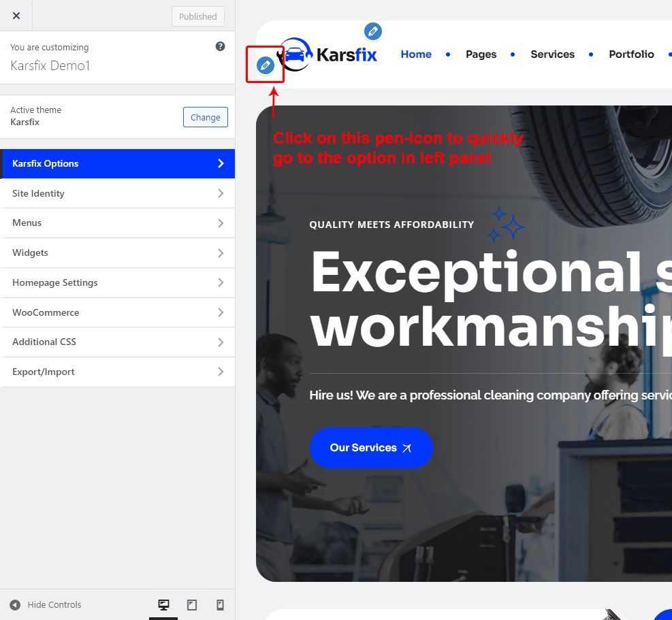Screen dimensions: 672x620
Task: Open the Site Identity panel
Action: pyautogui.click(x=117, y=193)
